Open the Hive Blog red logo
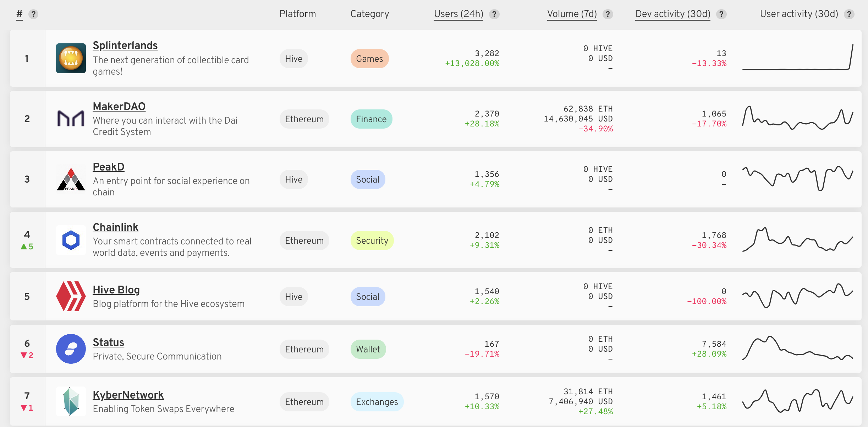The height and width of the screenshot is (427, 868). (71, 296)
